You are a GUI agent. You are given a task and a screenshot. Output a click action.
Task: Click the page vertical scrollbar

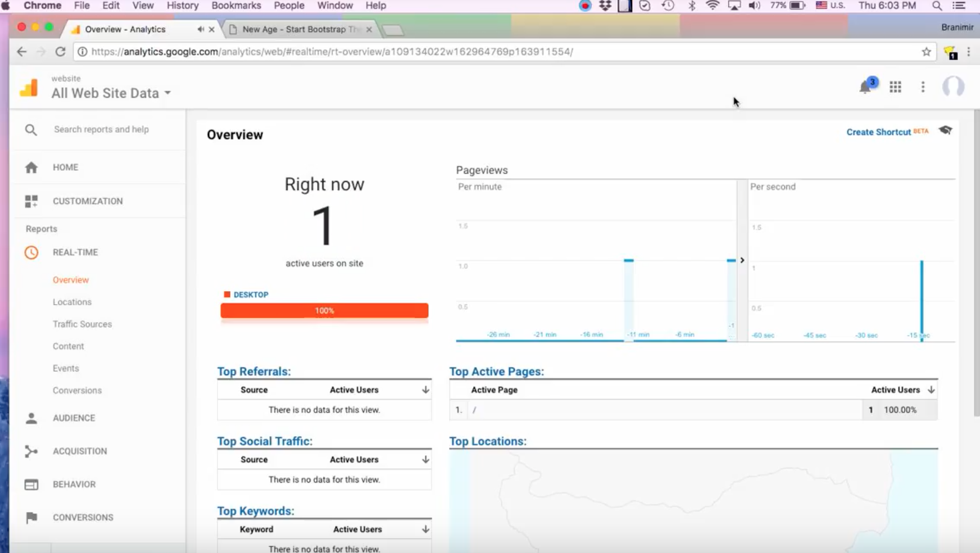[976, 262]
